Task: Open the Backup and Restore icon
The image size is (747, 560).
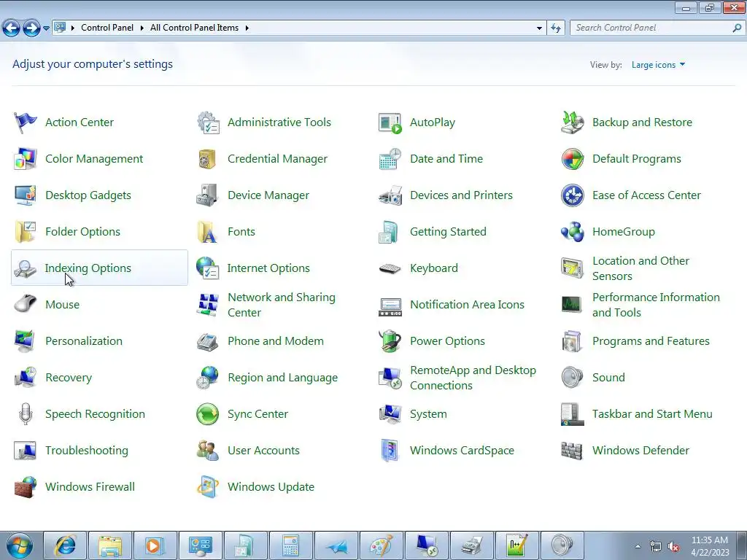Action: click(572, 122)
